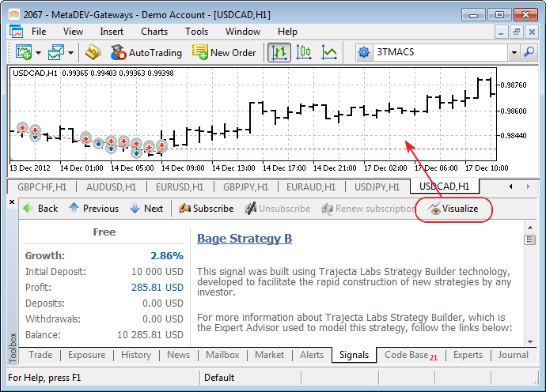Switch chart to bar chart mode
The height and width of the screenshot is (392, 546).
tap(279, 52)
